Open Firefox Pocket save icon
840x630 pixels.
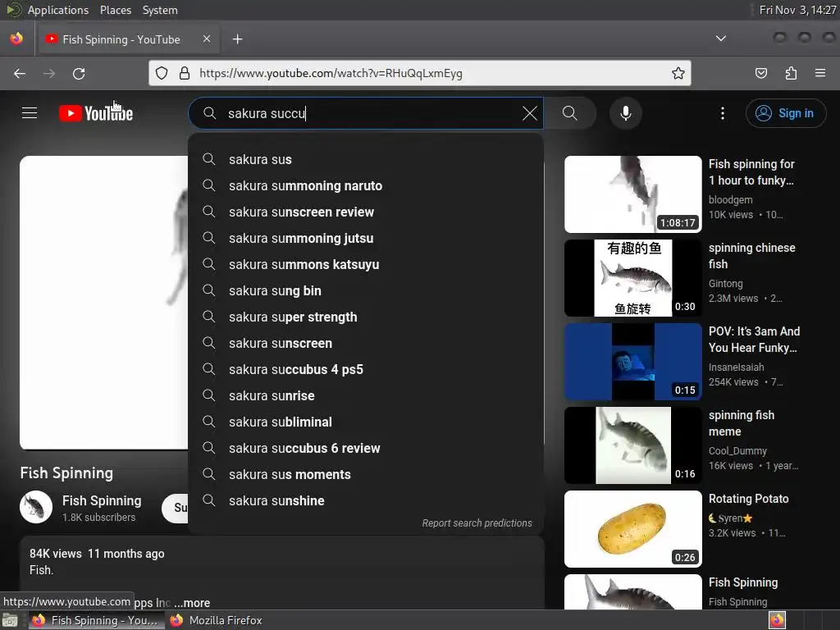coord(760,73)
